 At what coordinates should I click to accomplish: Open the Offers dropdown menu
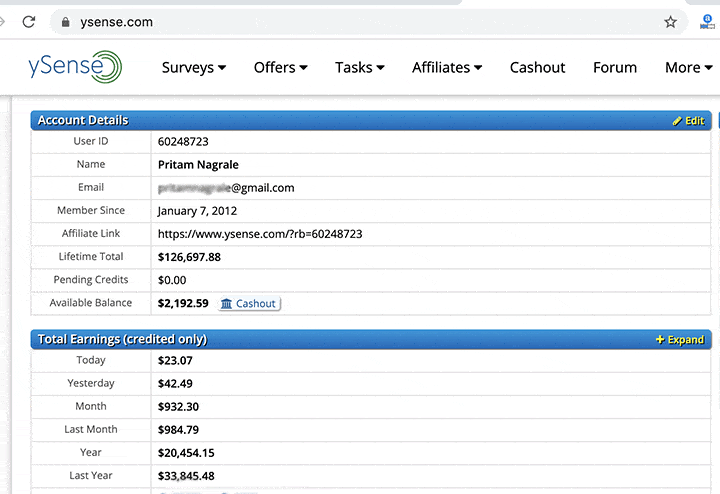[x=281, y=67]
